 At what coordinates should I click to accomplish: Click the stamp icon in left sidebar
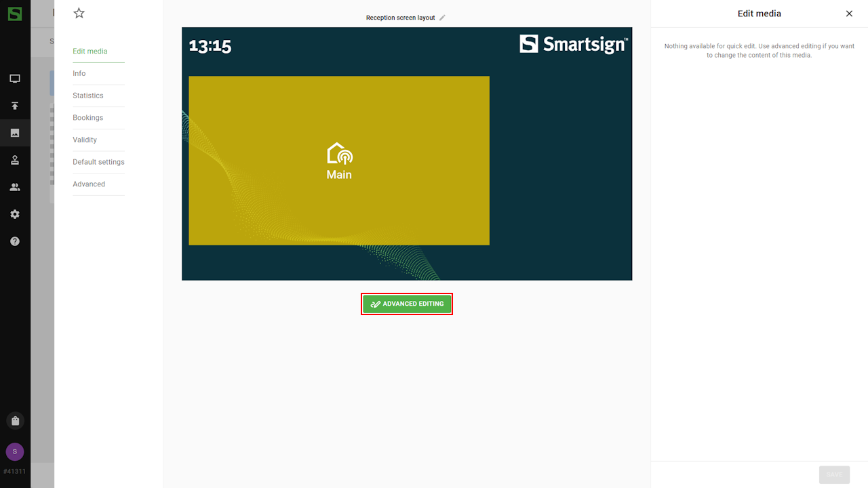click(x=15, y=160)
